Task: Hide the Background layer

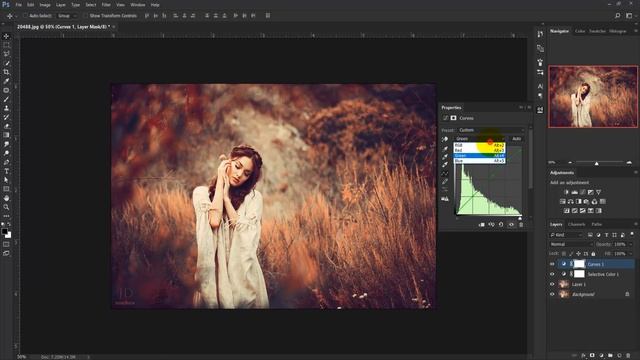Action: click(552, 294)
